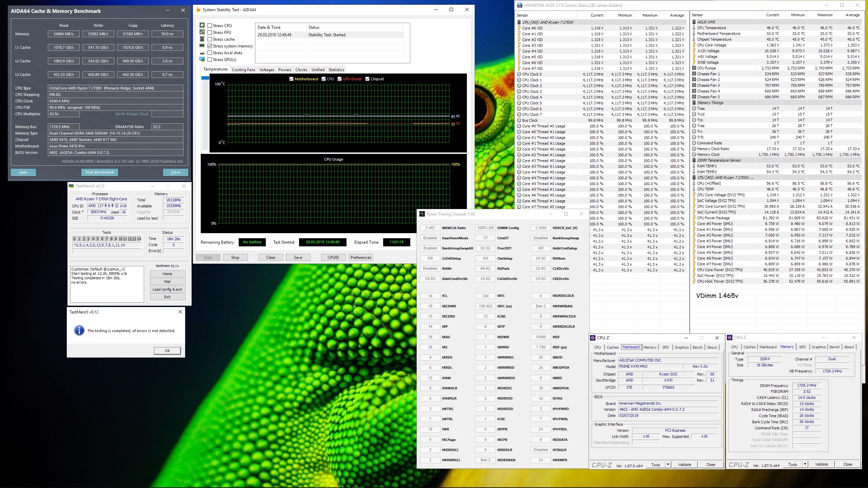Click the Stress system memory RAM icon
868x488 pixels.
coord(202,46)
